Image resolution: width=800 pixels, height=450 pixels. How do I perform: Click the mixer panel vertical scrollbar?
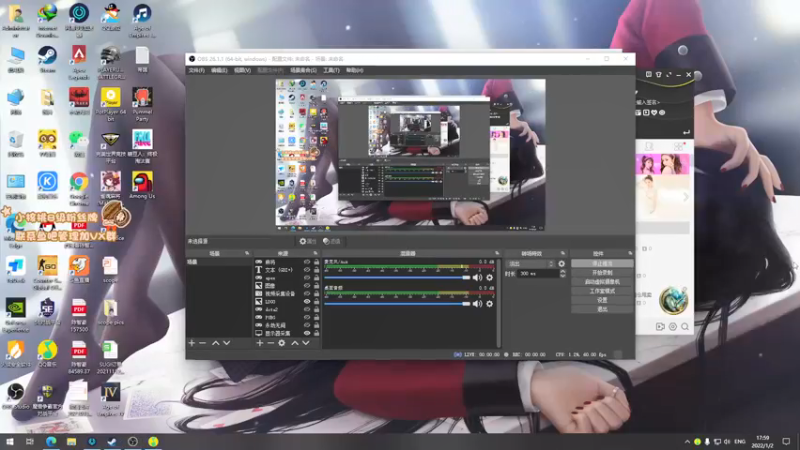pos(498,303)
